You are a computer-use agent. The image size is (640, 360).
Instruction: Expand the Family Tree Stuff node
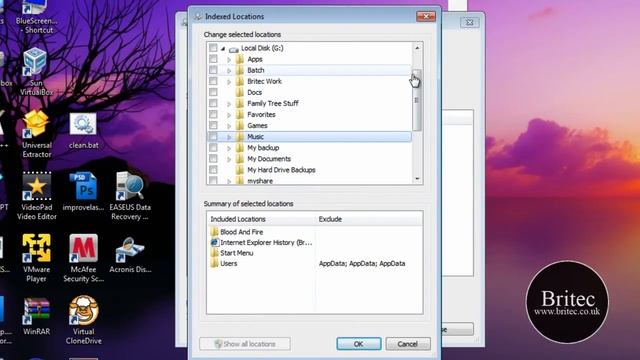coord(229,104)
